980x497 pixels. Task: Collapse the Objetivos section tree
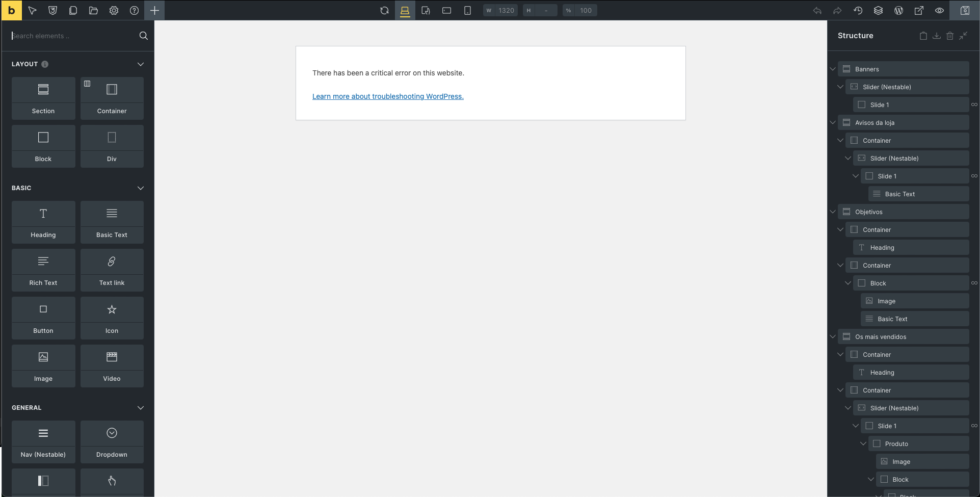click(833, 212)
